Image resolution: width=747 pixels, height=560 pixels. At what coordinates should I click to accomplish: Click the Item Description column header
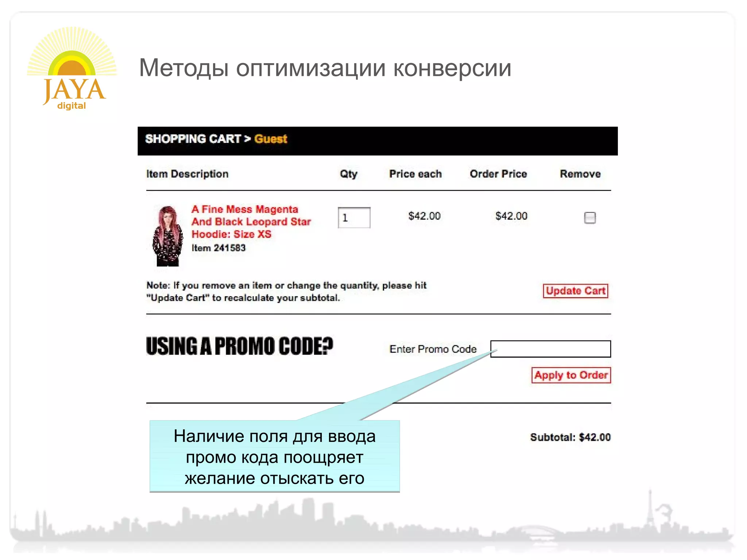coord(187,174)
